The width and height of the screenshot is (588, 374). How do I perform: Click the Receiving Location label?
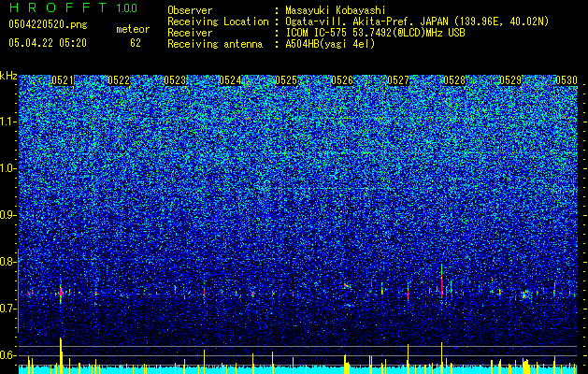[218, 22]
